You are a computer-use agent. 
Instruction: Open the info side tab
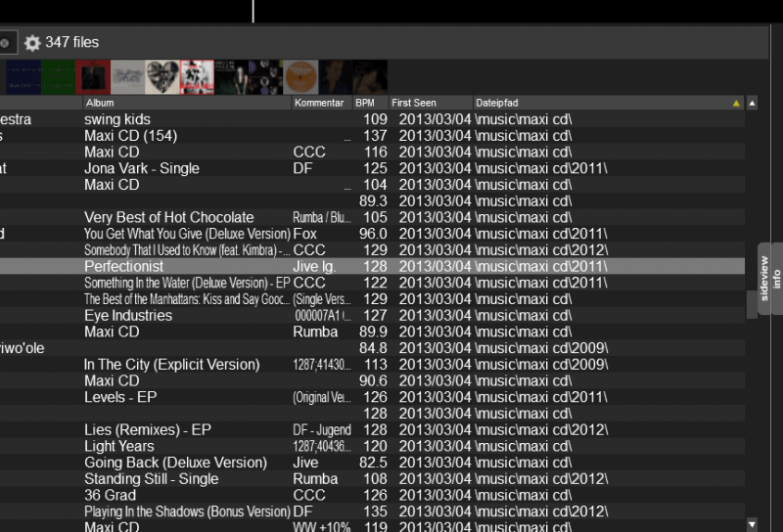click(x=777, y=279)
